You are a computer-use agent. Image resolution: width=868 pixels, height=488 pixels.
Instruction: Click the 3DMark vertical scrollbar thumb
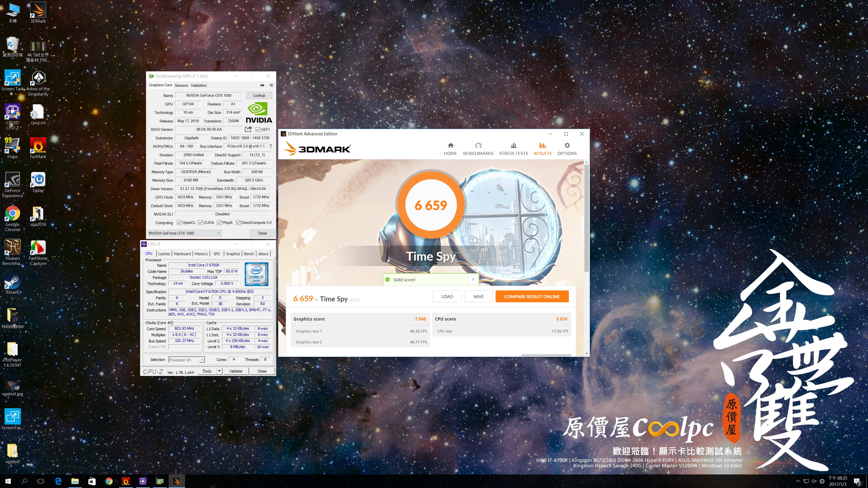coord(587,218)
